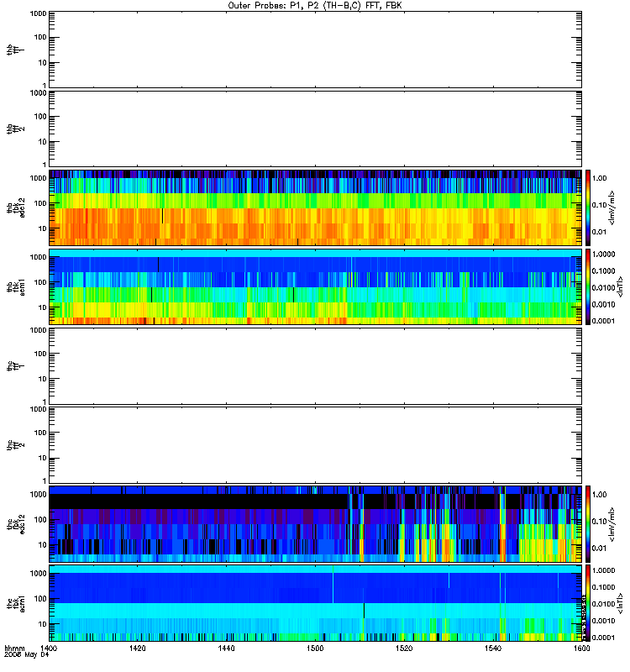Viewport: 630px width, 672px height.
Task: Select the 1500 time axis label
Action: (315, 648)
